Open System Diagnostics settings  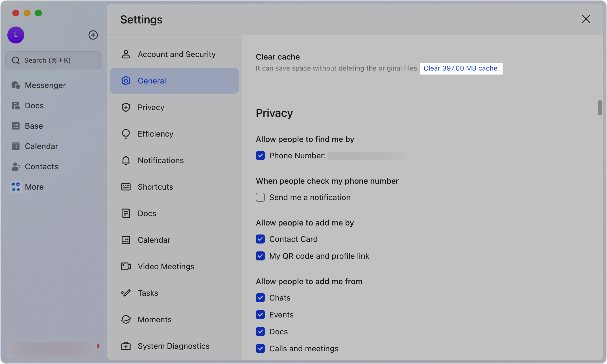(x=173, y=346)
